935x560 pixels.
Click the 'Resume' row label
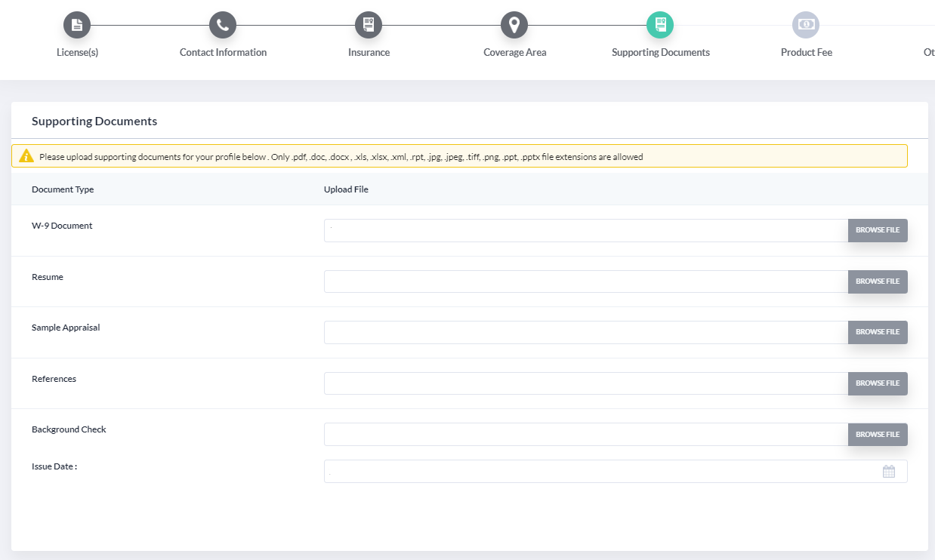[x=48, y=277]
